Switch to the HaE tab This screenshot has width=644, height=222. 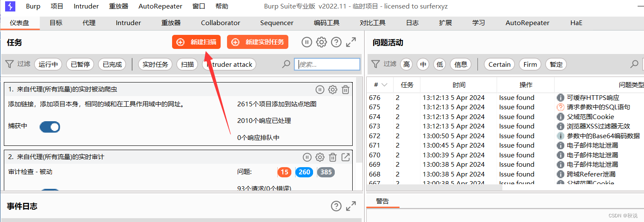pos(576,23)
